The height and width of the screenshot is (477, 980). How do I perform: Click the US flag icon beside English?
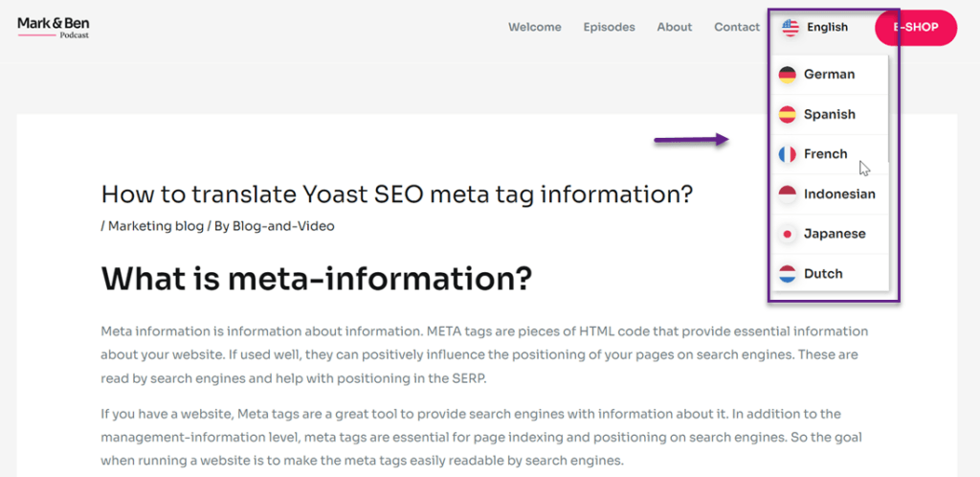click(x=791, y=28)
